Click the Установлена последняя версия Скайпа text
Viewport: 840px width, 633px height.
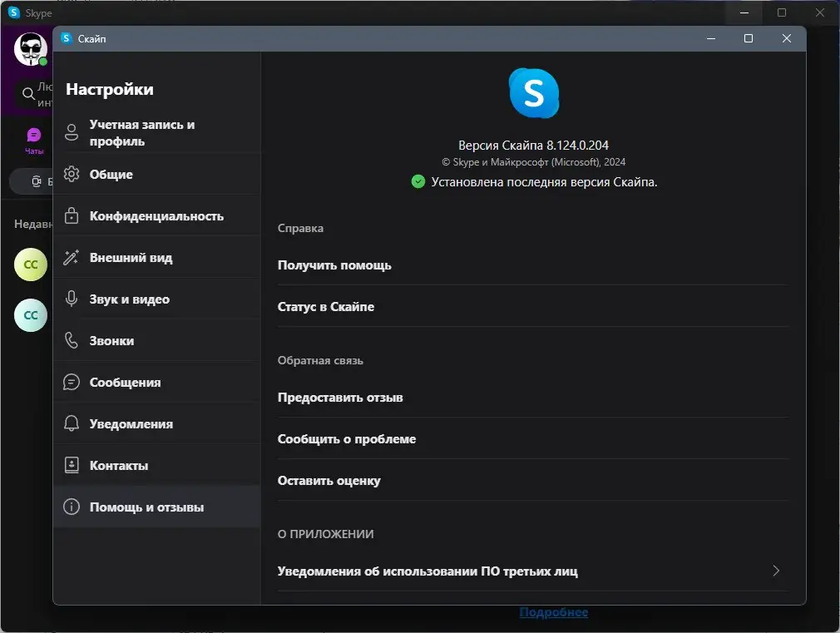coord(544,182)
